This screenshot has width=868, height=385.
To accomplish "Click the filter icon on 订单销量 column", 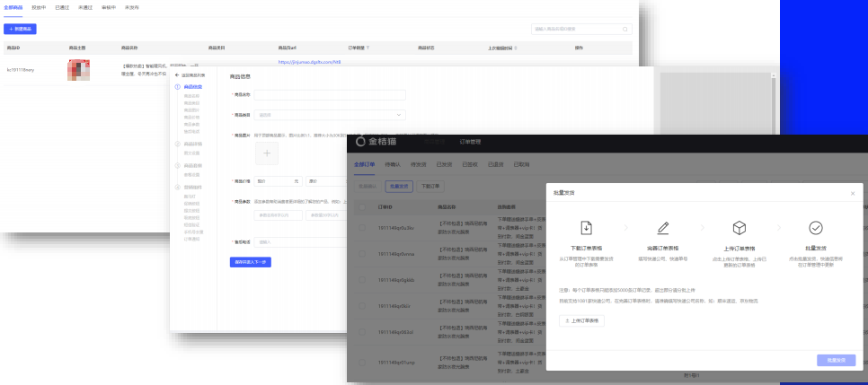I will 368,47.
